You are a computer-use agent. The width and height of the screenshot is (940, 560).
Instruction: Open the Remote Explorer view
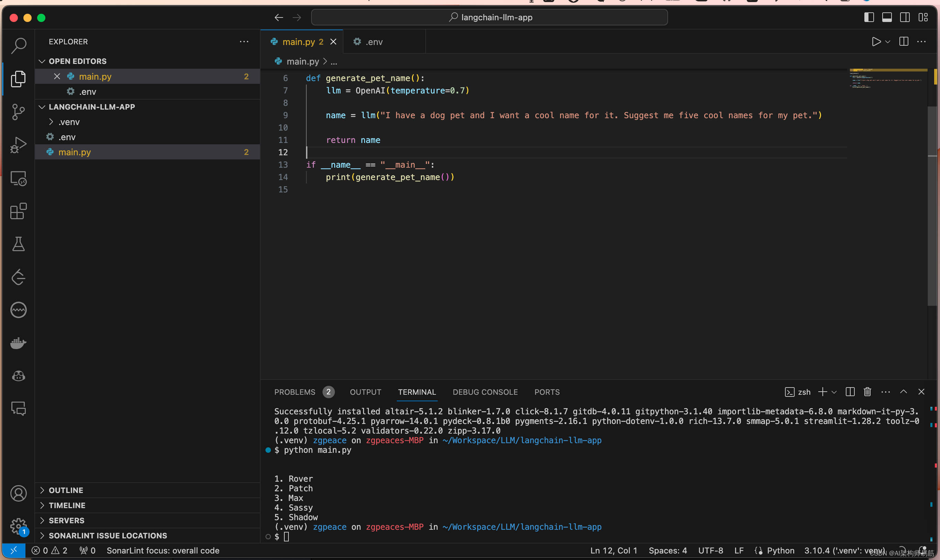[x=19, y=178]
